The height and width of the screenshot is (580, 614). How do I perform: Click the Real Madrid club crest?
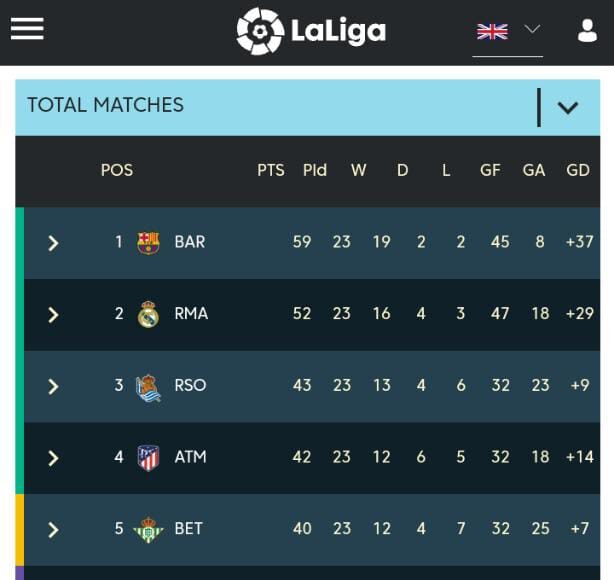(148, 314)
